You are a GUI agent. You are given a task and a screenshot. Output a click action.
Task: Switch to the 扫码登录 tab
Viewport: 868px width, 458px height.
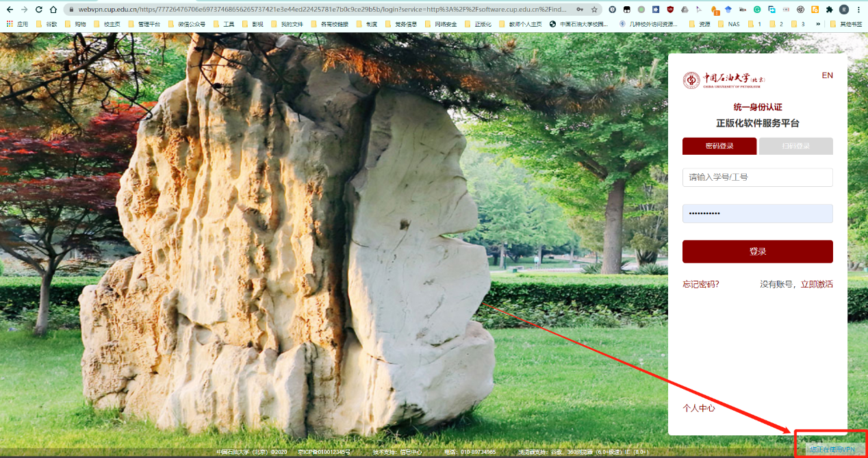point(796,146)
